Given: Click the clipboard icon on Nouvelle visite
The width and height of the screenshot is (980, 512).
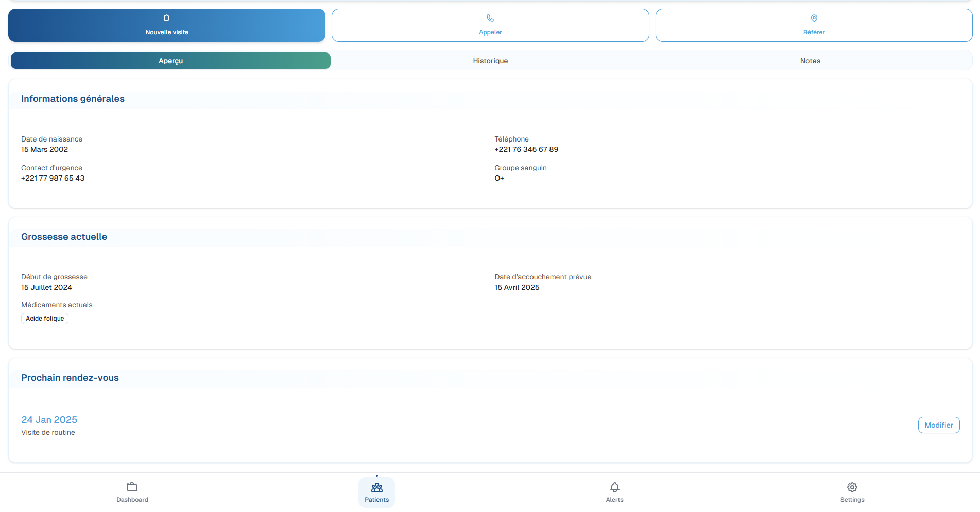Looking at the screenshot, I should click(166, 18).
